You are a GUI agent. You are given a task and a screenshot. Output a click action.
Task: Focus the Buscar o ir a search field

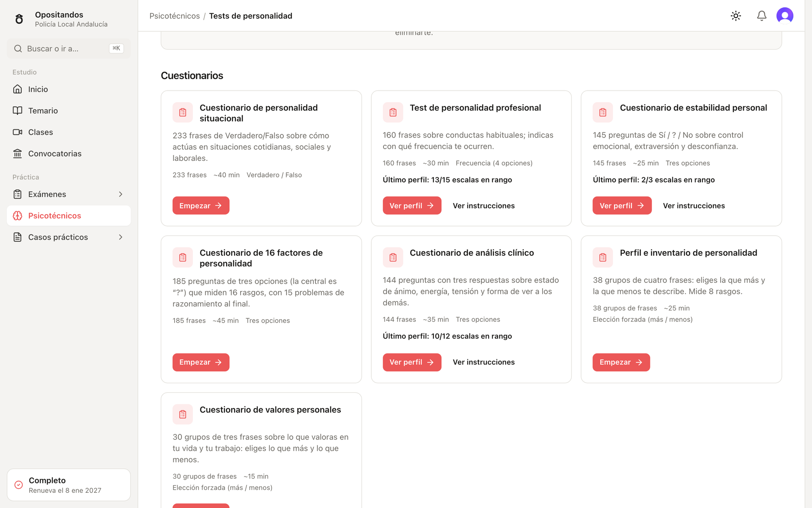(x=69, y=49)
